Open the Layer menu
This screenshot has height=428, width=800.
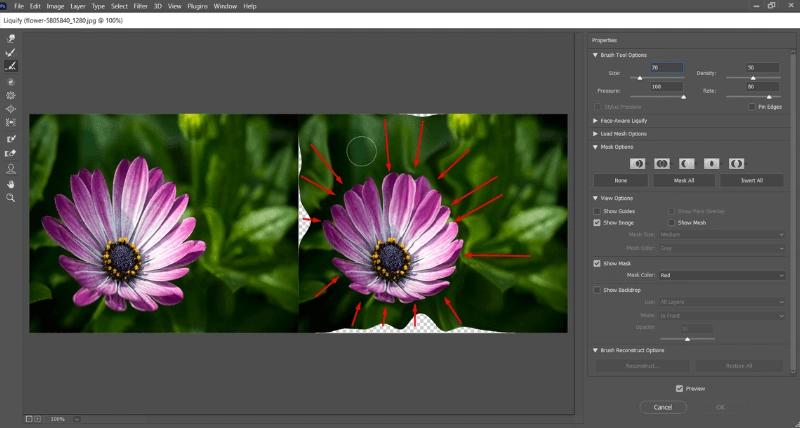click(78, 6)
